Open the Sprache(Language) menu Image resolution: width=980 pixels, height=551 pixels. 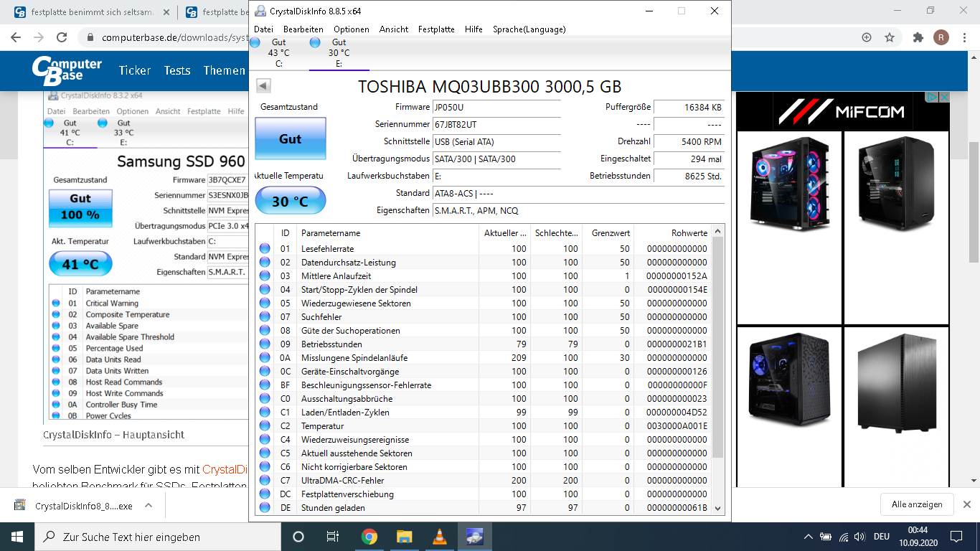point(529,29)
